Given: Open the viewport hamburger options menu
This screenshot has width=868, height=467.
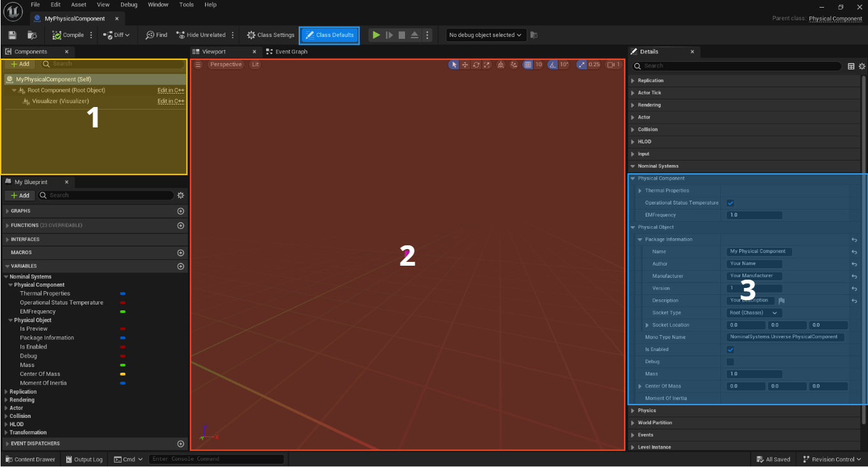Looking at the screenshot, I should (x=198, y=64).
